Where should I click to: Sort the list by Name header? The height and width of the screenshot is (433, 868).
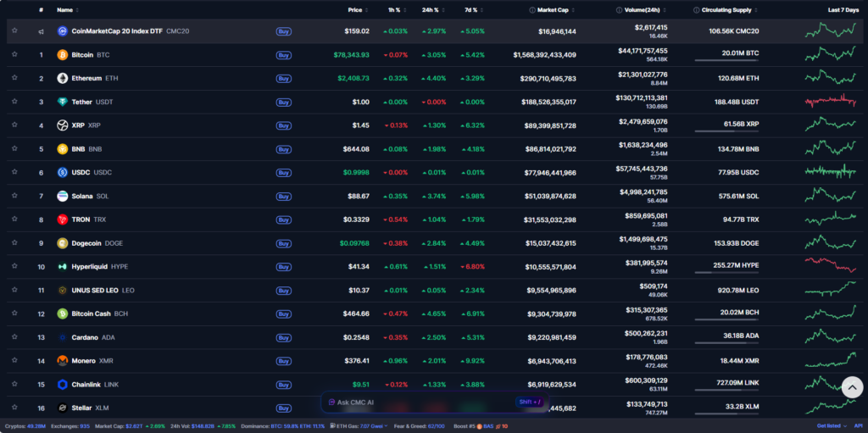(64, 10)
